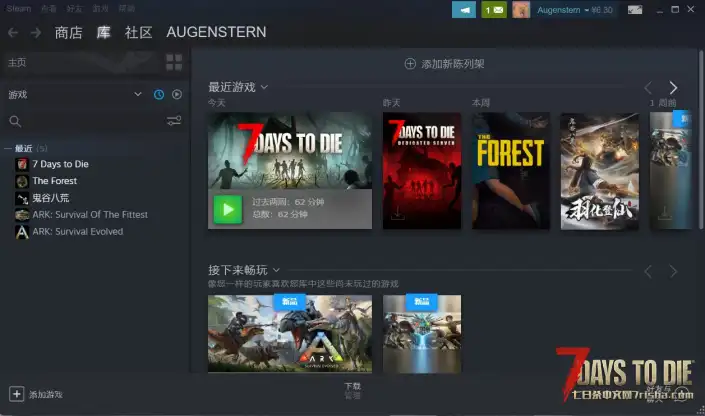
Task: Click the 7 Days to Die list icon
Action: [22, 164]
